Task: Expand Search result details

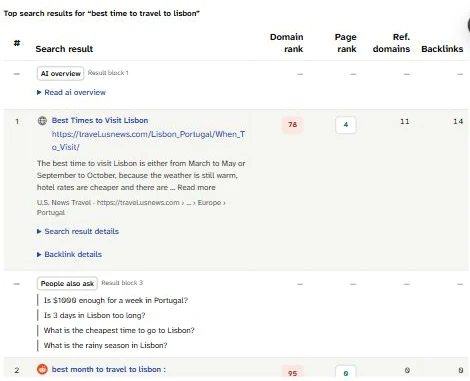Action: click(x=78, y=231)
